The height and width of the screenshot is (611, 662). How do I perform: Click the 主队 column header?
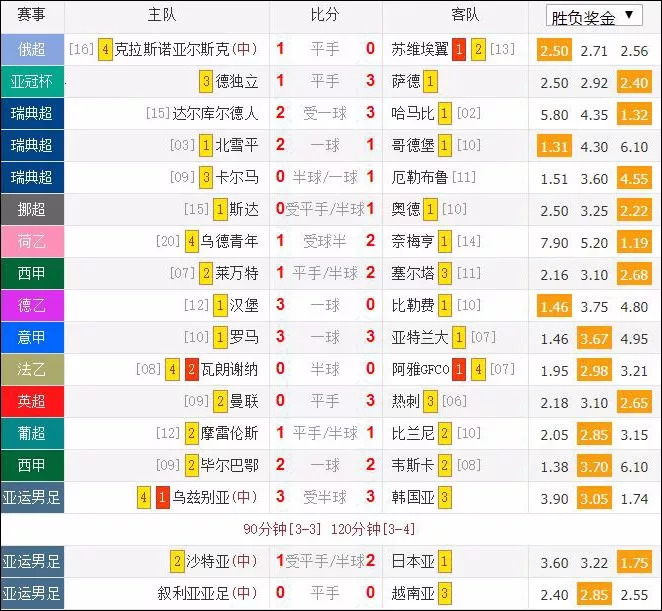point(162,15)
